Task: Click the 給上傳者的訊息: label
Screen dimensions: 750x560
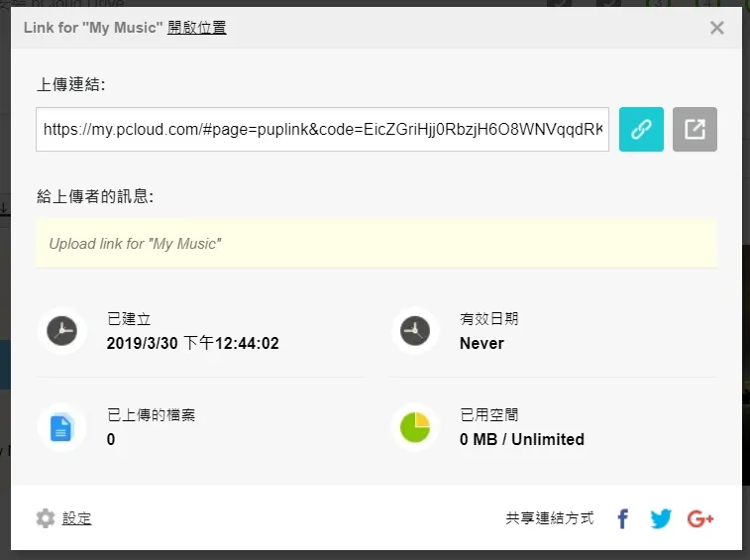Action: [95, 196]
